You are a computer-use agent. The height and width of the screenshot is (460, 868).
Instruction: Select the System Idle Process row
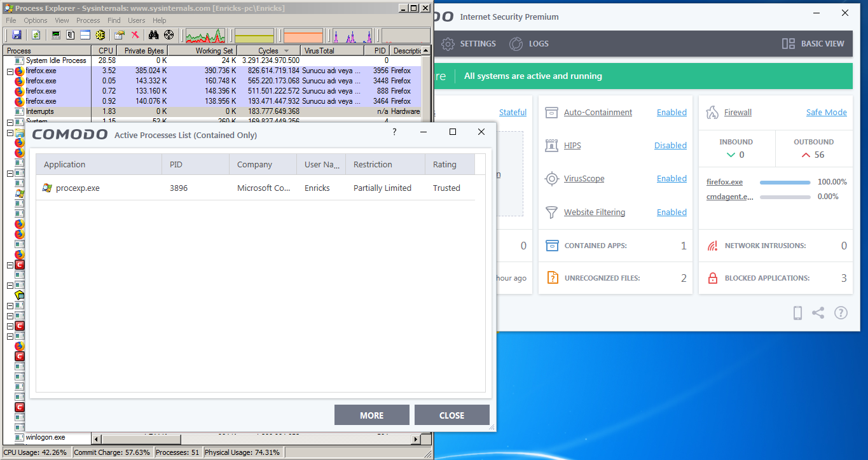click(212, 60)
